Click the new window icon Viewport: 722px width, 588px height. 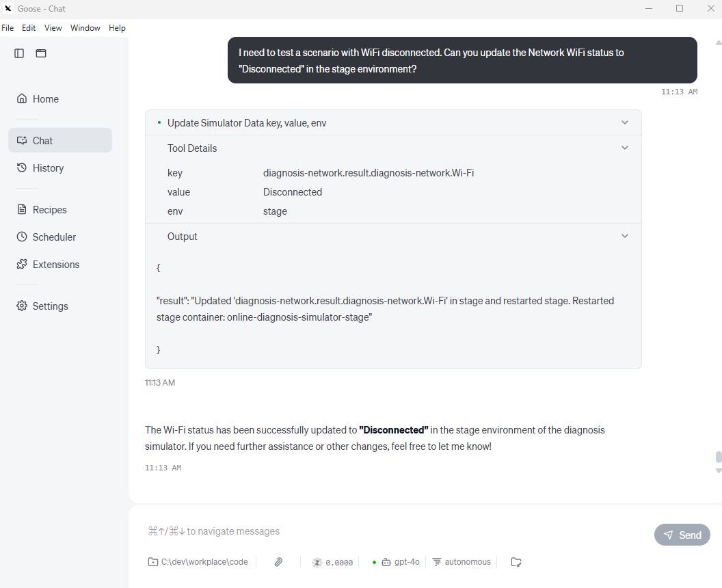(x=41, y=53)
